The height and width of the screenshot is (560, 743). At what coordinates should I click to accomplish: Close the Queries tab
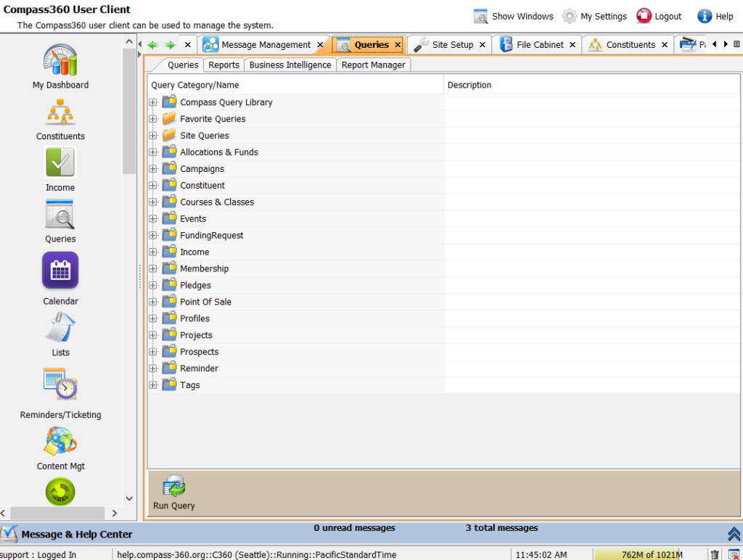398,45
